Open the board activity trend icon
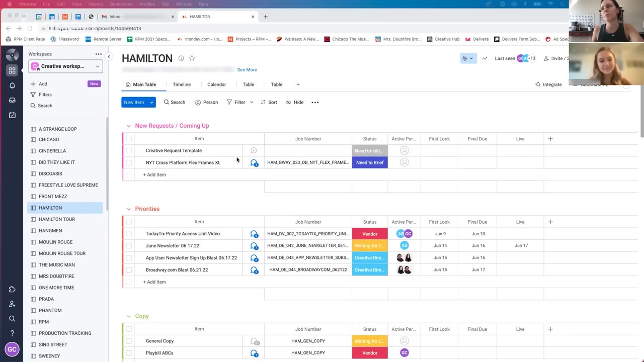The width and height of the screenshot is (644, 362). click(485, 58)
